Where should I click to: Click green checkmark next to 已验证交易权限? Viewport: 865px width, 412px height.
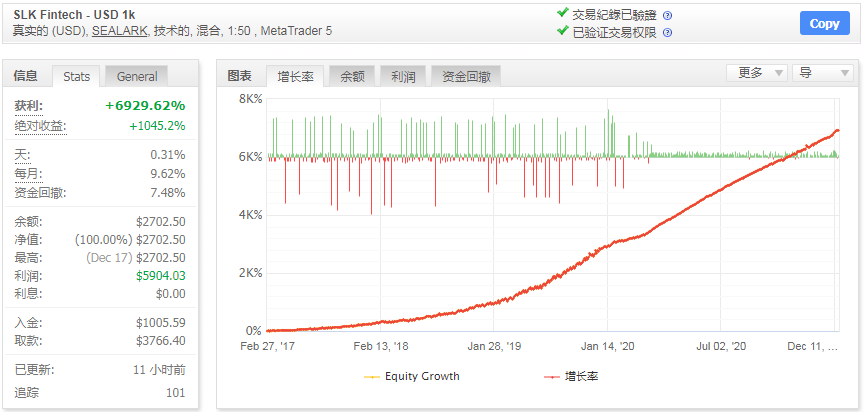[x=562, y=30]
